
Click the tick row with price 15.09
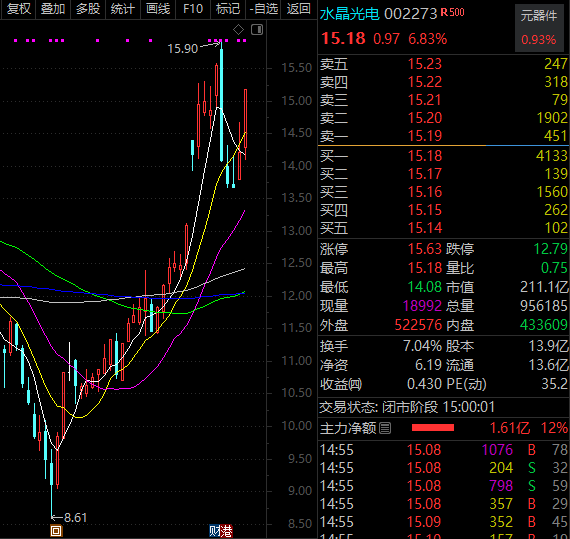443,522
